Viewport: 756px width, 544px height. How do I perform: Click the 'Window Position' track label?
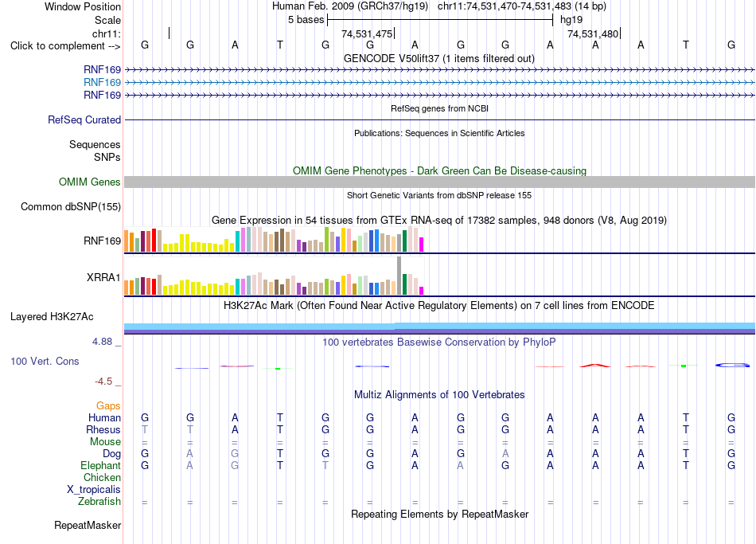point(83,6)
